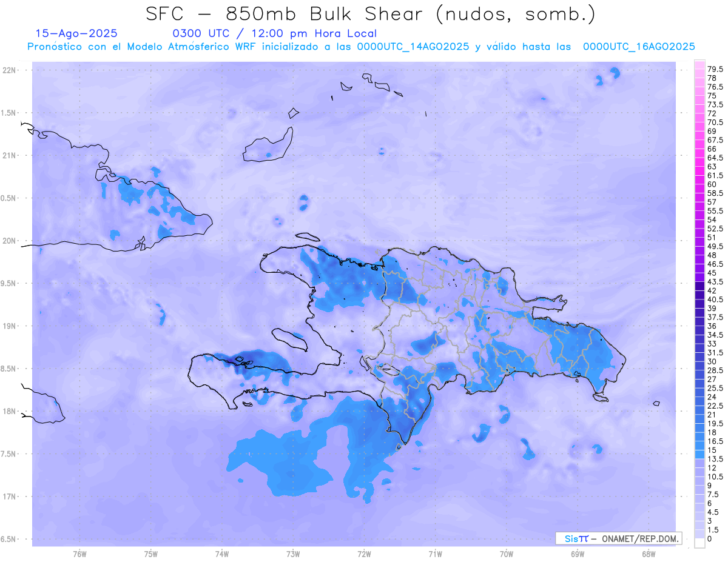Click the "36" value on the color legend
Viewport: 728px width, 562px height.
click(712, 326)
